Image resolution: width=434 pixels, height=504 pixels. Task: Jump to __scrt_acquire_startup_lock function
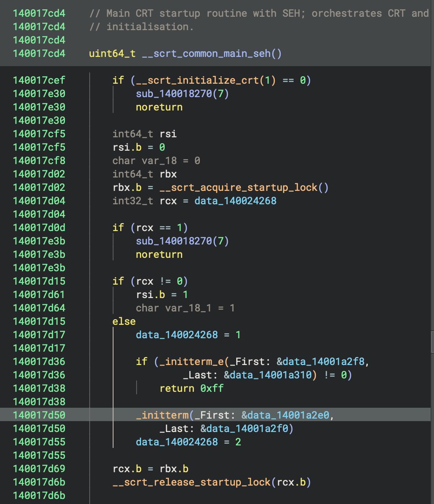(239, 187)
